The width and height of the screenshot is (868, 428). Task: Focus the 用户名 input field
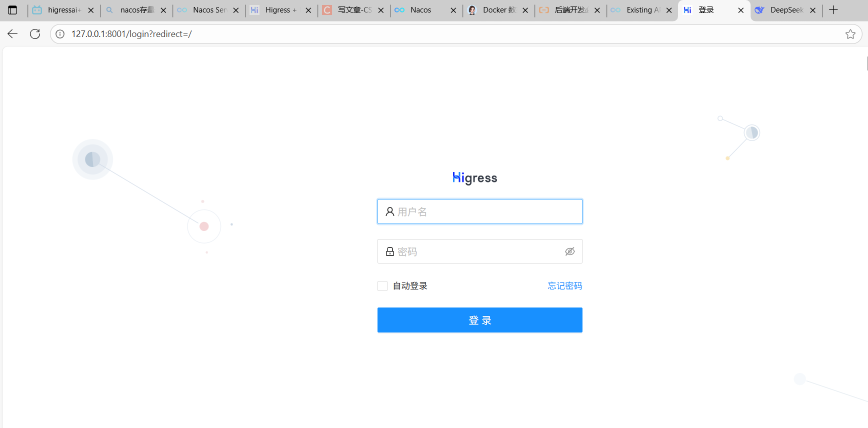coord(480,211)
